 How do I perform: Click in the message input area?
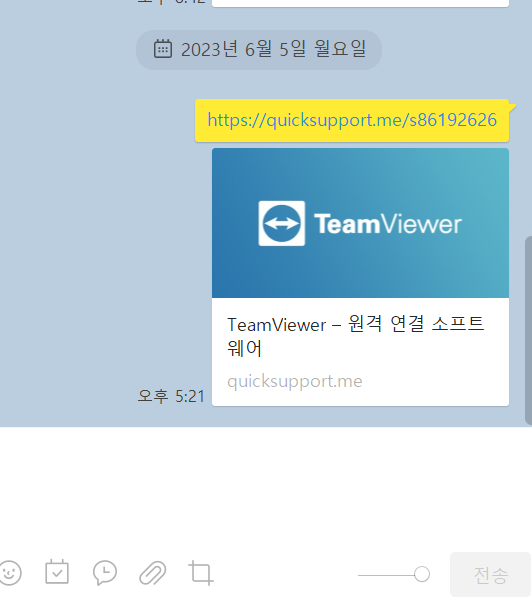(264, 487)
